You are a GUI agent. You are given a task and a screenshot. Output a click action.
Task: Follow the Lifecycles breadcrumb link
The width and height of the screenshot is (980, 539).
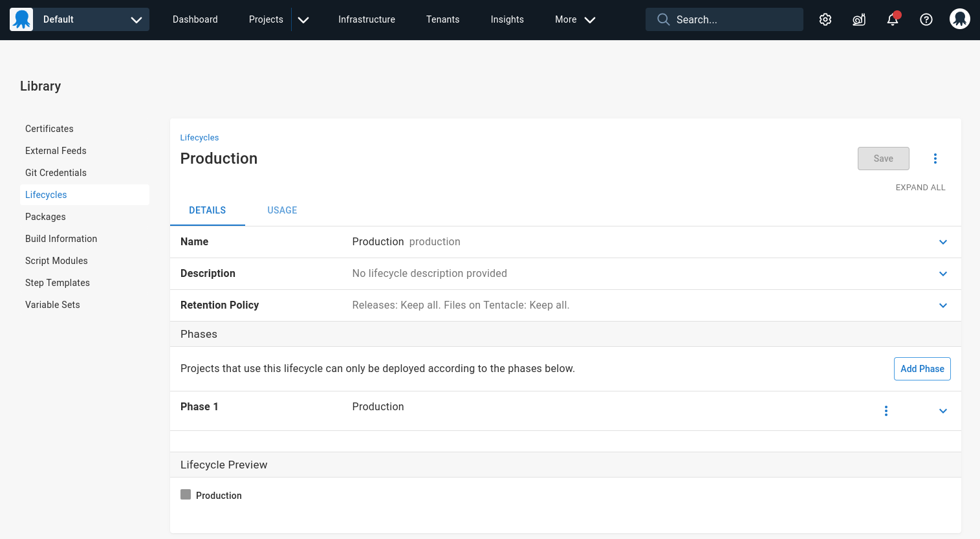[199, 138]
